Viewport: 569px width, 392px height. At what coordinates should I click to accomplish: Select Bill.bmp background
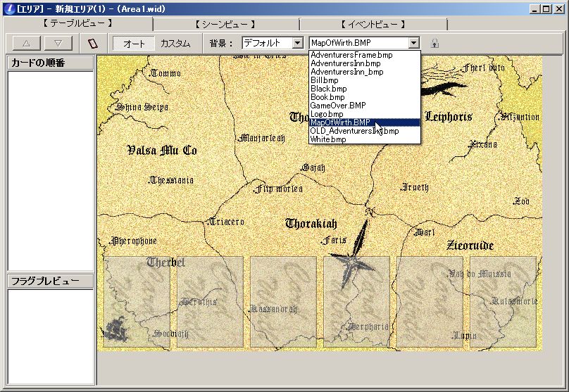[x=365, y=80]
